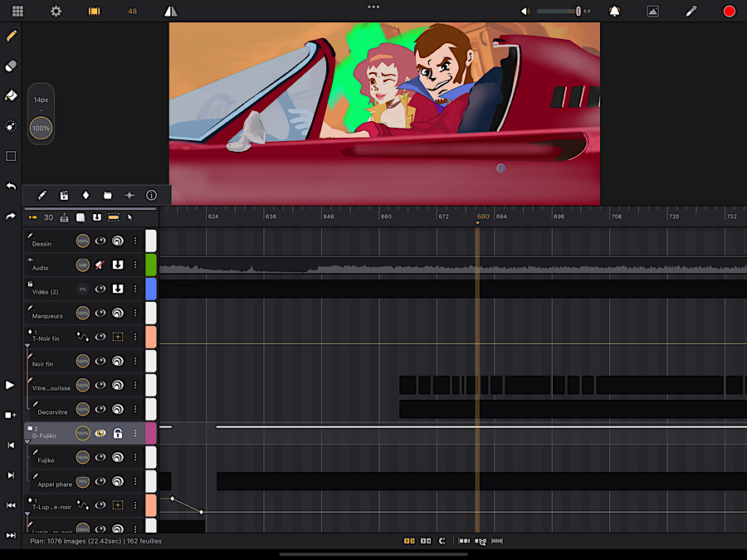The height and width of the screenshot is (560, 747).
Task: Select the Fill bucket tool
Action: point(11,95)
